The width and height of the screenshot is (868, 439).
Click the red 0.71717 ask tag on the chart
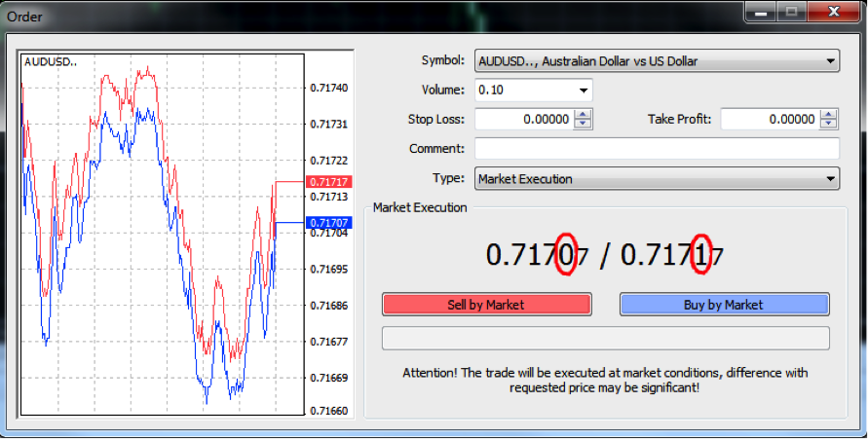point(327,182)
